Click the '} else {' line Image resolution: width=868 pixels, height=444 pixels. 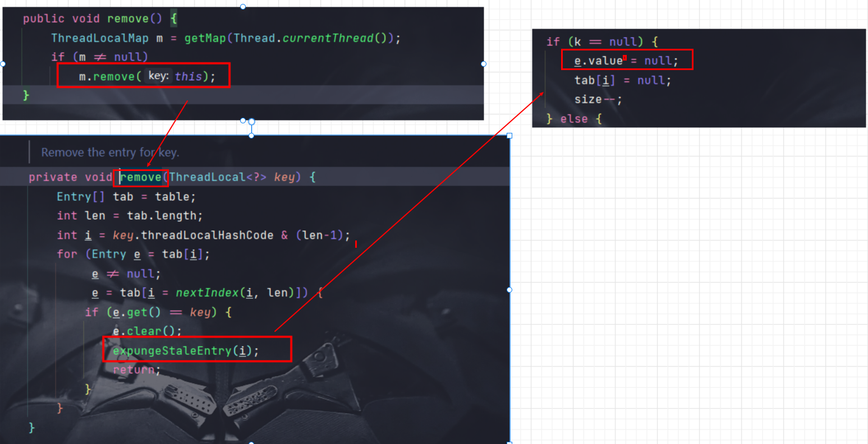[574, 119]
